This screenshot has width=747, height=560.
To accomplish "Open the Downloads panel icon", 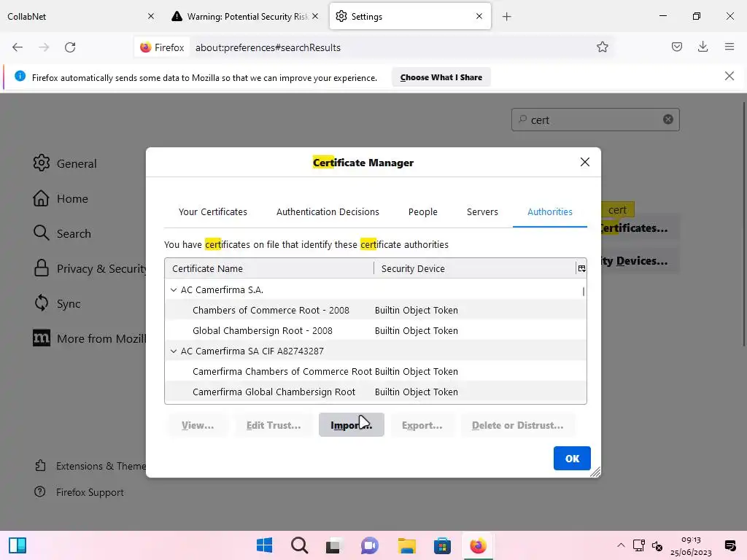I will [703, 47].
